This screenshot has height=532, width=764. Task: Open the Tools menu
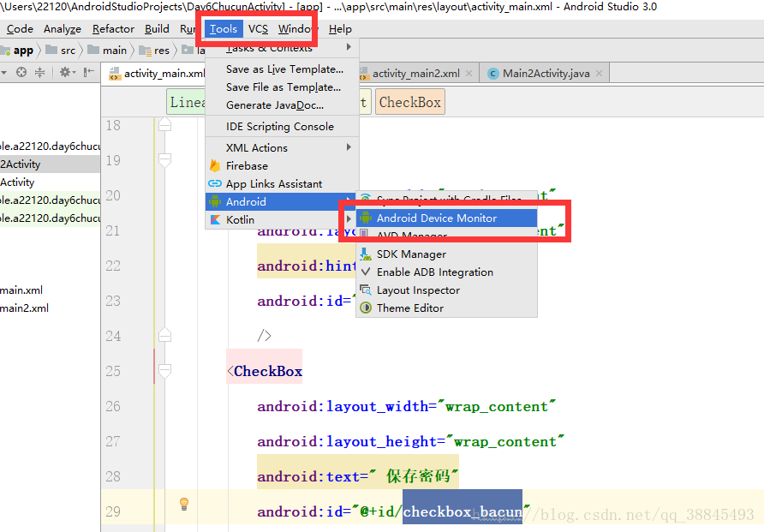[224, 29]
